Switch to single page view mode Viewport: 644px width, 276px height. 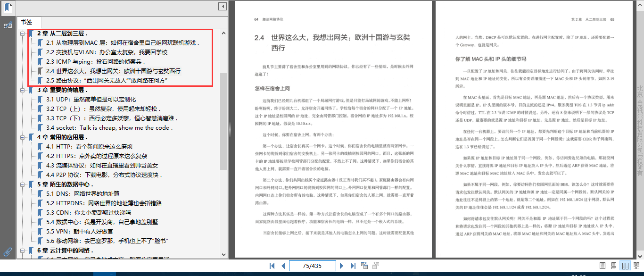coord(602,266)
